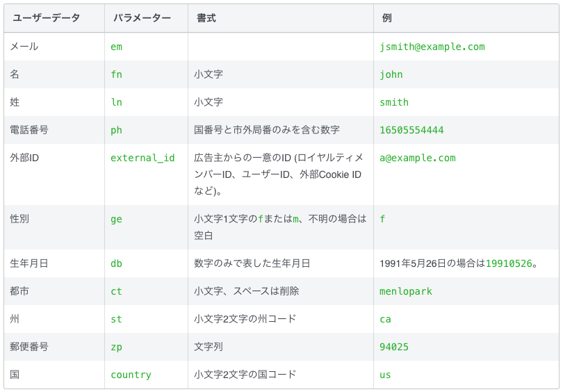Click the external_id parameter code
The height and width of the screenshot is (392, 563).
click(142, 158)
